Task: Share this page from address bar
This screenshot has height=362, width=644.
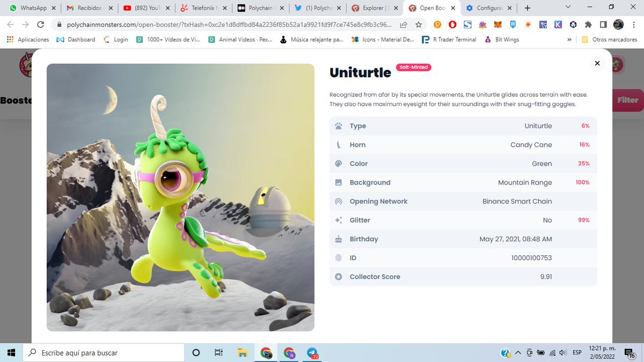Action: click(x=404, y=25)
